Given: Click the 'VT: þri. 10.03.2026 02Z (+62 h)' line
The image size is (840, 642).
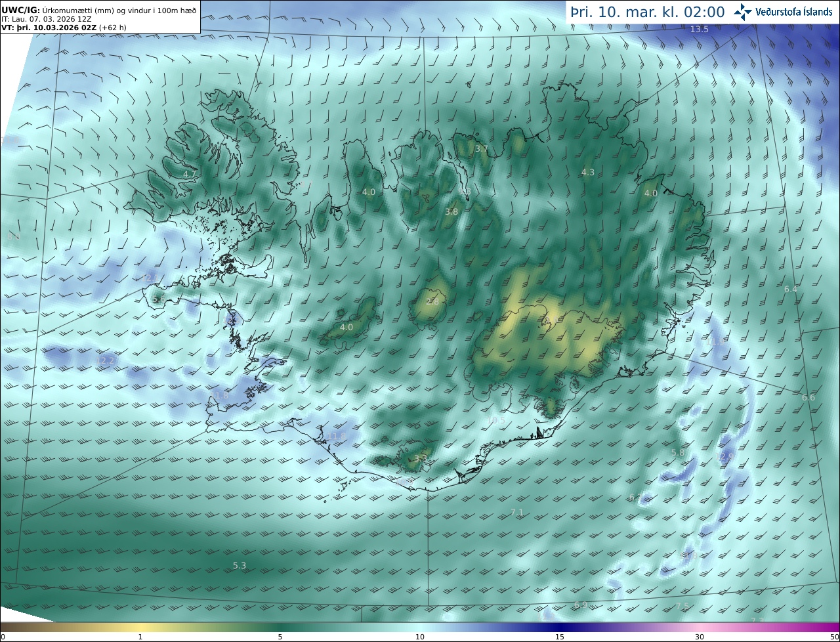Looking at the screenshot, I should coord(64,28).
